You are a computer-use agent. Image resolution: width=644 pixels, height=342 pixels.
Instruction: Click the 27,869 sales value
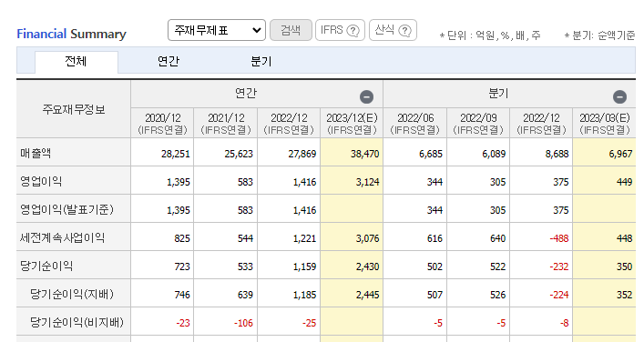pyautogui.click(x=302, y=155)
